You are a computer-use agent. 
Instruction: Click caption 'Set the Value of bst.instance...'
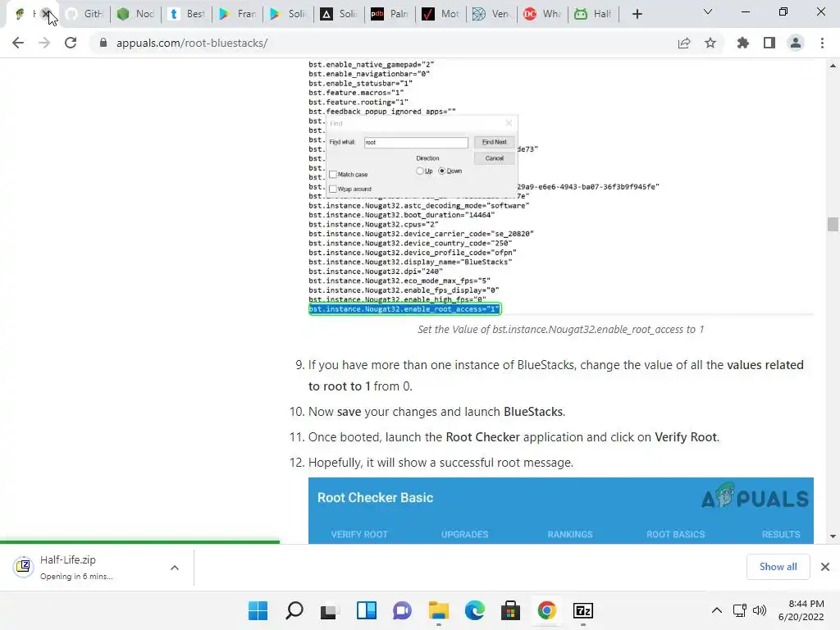click(x=561, y=330)
